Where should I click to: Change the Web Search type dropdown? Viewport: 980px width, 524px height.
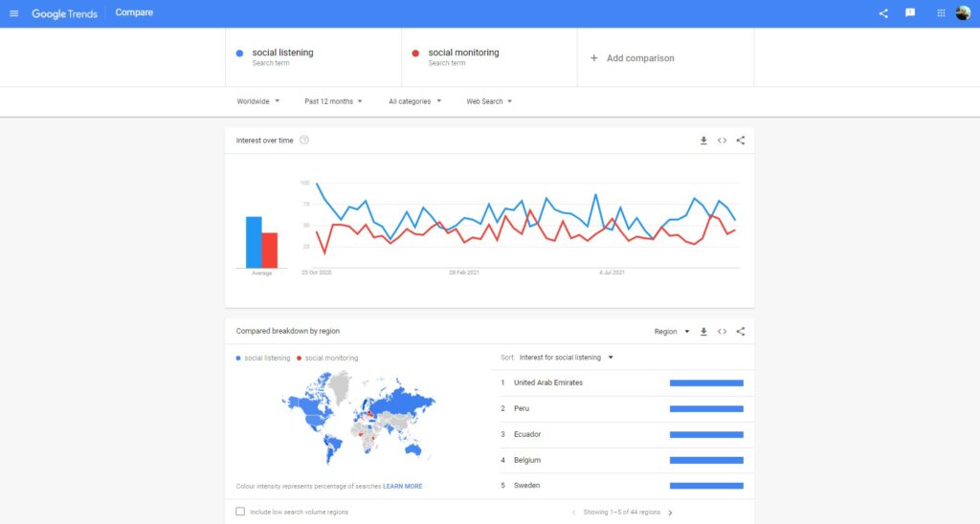click(489, 101)
